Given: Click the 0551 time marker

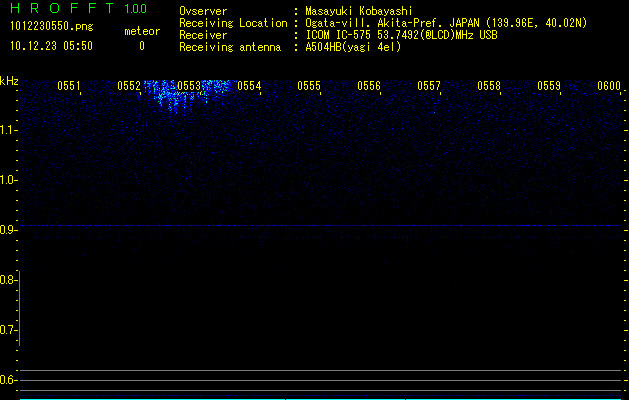Looking at the screenshot, I should pos(69,86).
